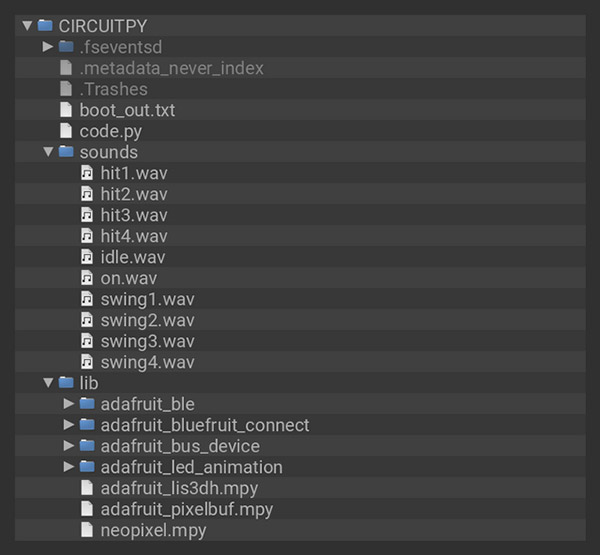
Task: Click the swing4.wav audio file icon
Action: coord(87,362)
